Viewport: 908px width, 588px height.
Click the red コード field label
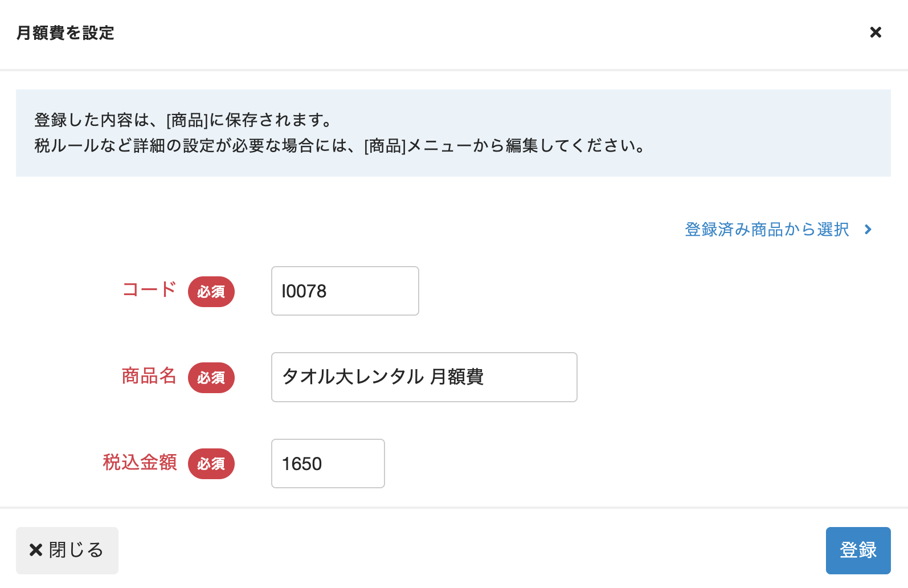tap(149, 289)
